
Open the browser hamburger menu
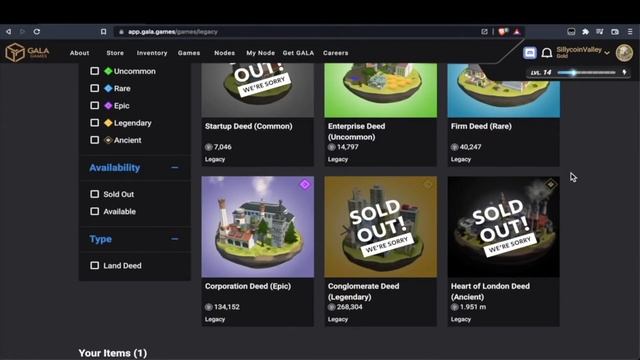click(630, 31)
